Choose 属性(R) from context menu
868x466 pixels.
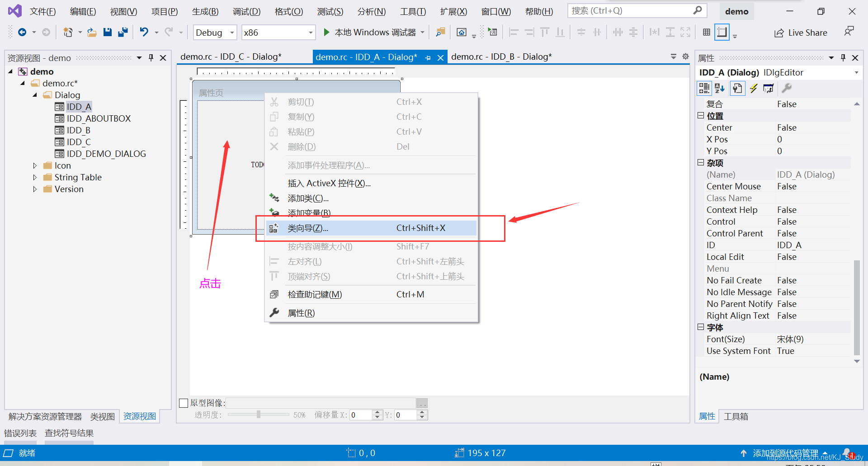(x=371, y=313)
